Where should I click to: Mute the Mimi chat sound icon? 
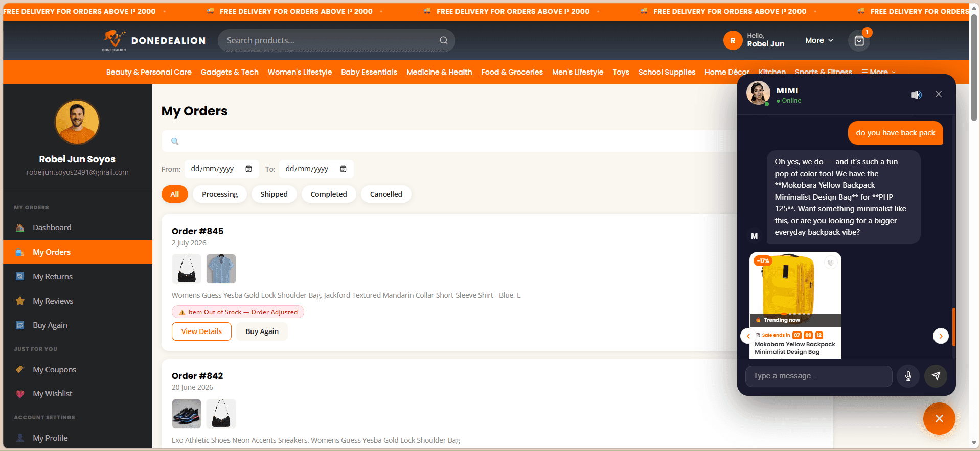tap(917, 94)
